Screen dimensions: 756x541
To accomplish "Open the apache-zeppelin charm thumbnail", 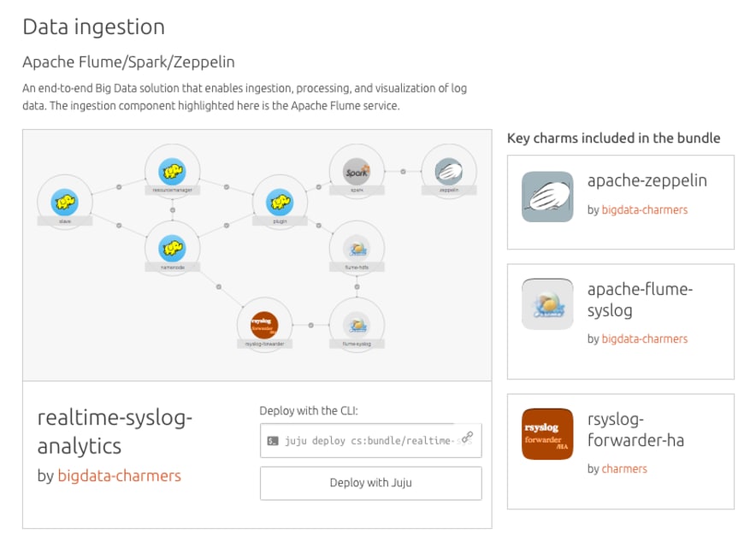I will [x=547, y=197].
